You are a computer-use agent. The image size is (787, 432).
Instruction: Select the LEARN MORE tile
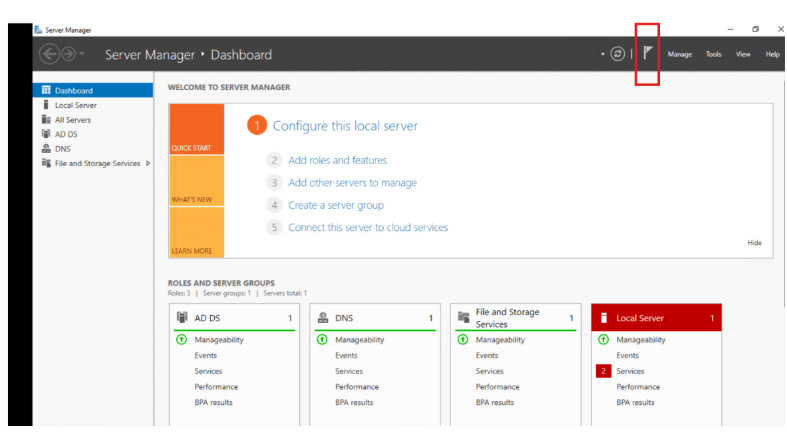[197, 232]
